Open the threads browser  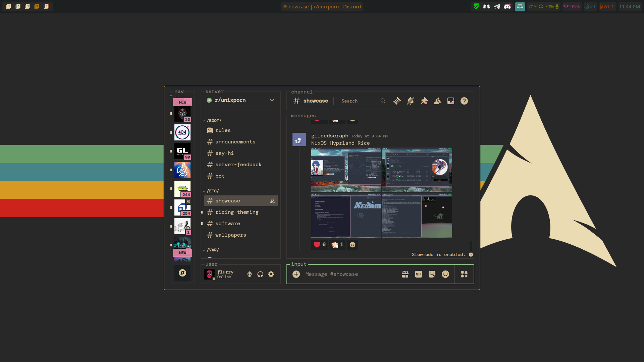click(397, 101)
